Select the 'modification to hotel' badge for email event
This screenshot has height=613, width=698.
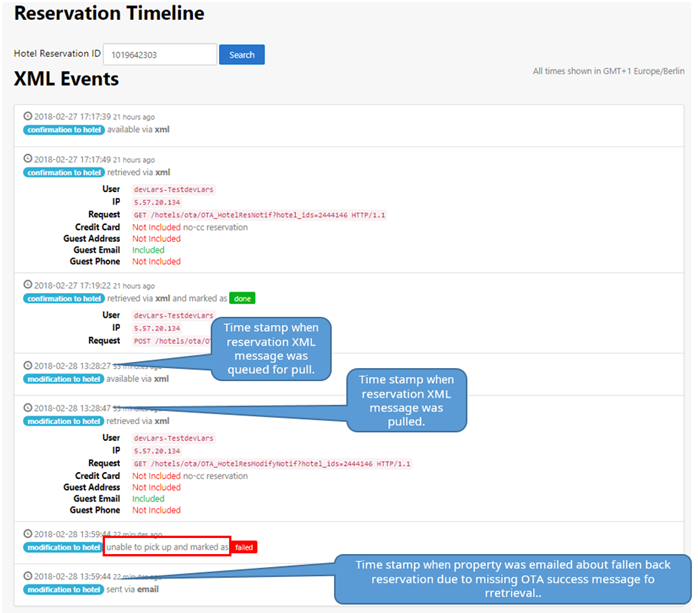(x=64, y=590)
